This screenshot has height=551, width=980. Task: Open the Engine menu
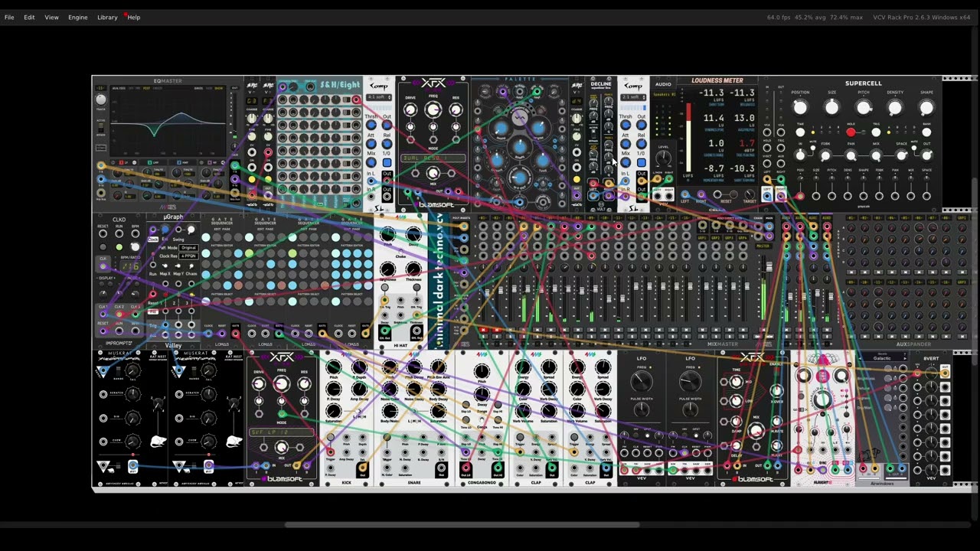(x=77, y=17)
